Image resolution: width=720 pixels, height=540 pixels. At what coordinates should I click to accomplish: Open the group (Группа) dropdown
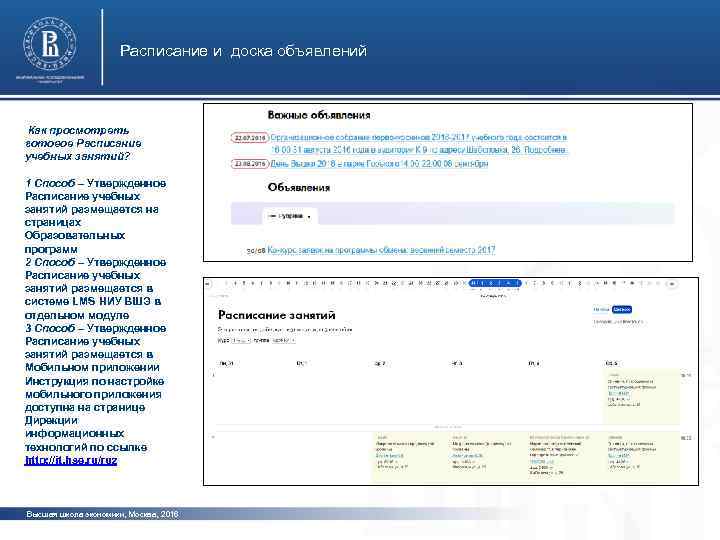[x=283, y=340]
